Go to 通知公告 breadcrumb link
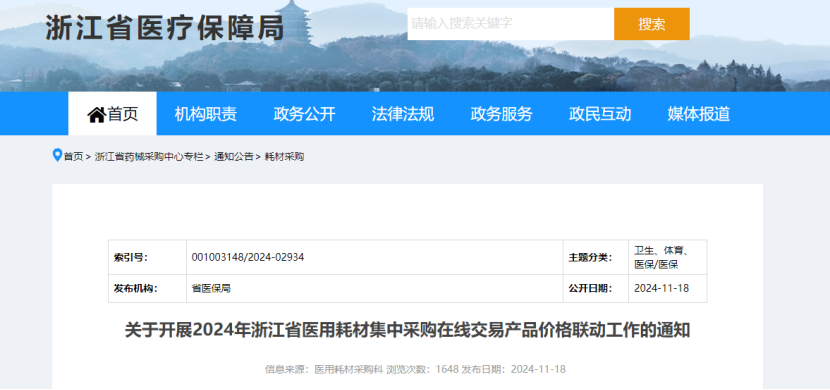830x390 pixels. [233, 157]
